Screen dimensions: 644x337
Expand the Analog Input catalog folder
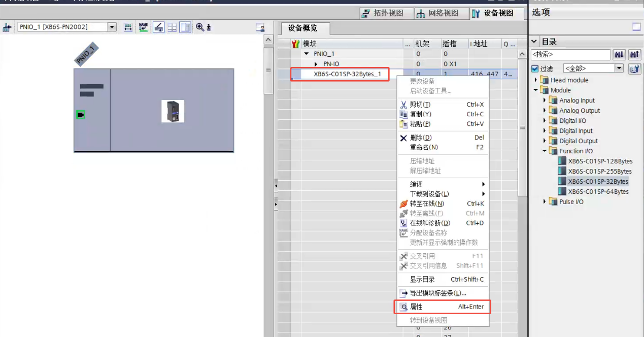pyautogui.click(x=545, y=100)
